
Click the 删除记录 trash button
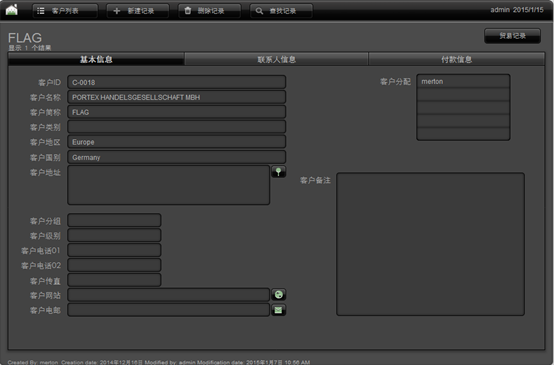pyautogui.click(x=210, y=11)
